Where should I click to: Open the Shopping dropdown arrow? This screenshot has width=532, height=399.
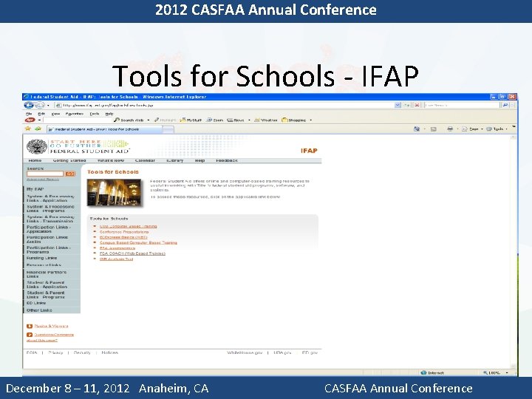tap(311, 120)
